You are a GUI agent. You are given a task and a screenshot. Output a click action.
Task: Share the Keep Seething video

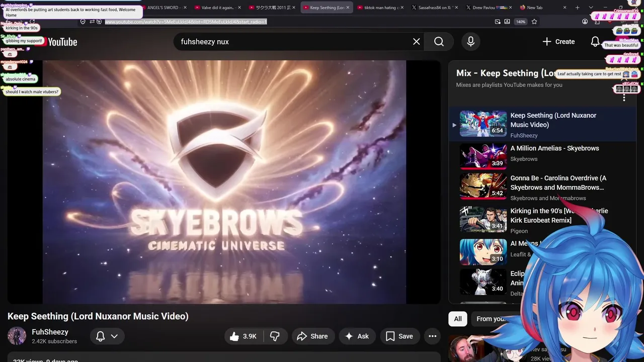(312, 336)
